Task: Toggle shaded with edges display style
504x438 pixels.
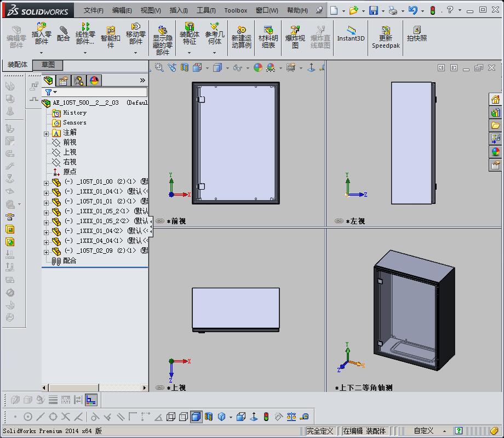Action: coord(196,417)
